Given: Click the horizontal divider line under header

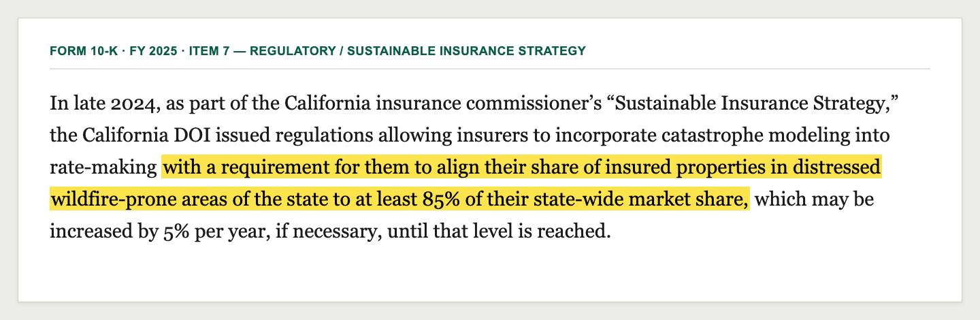Looking at the screenshot, I should [490, 69].
